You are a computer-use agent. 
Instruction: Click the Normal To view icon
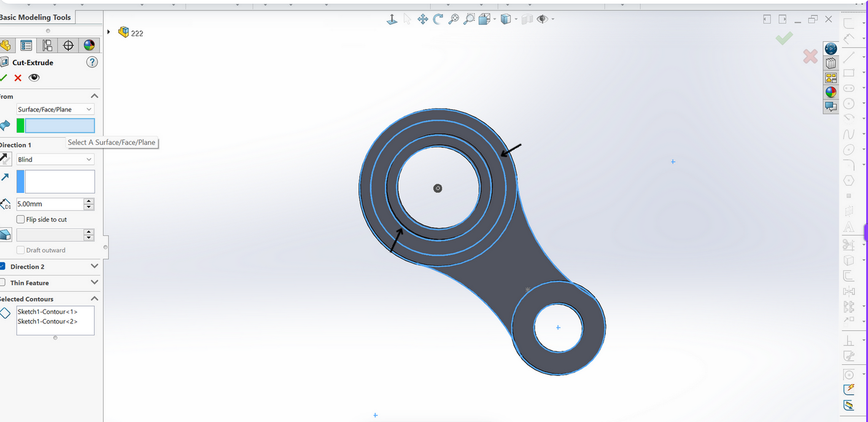click(392, 20)
